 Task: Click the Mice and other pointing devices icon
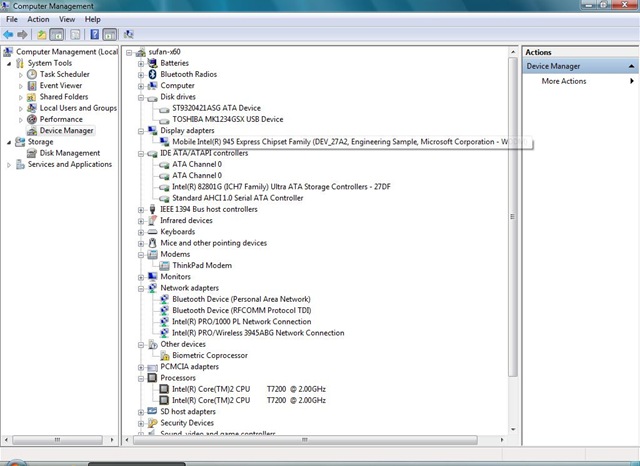[152, 243]
